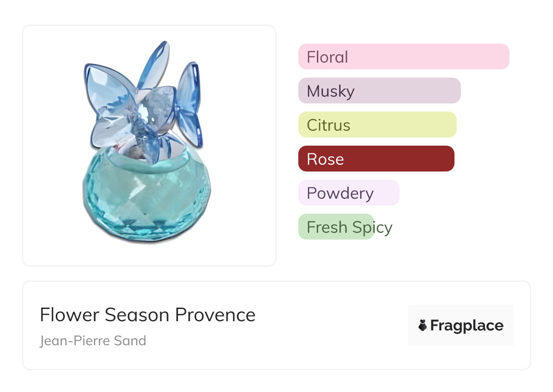Click the Fresh Spicy text label
Image resolution: width=553 pixels, height=392 pixels.
point(350,227)
